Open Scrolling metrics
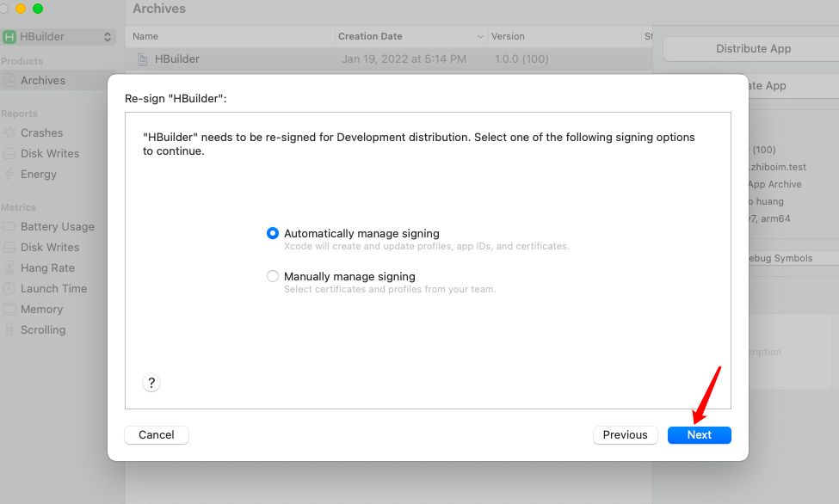The width and height of the screenshot is (839, 504). coord(43,329)
